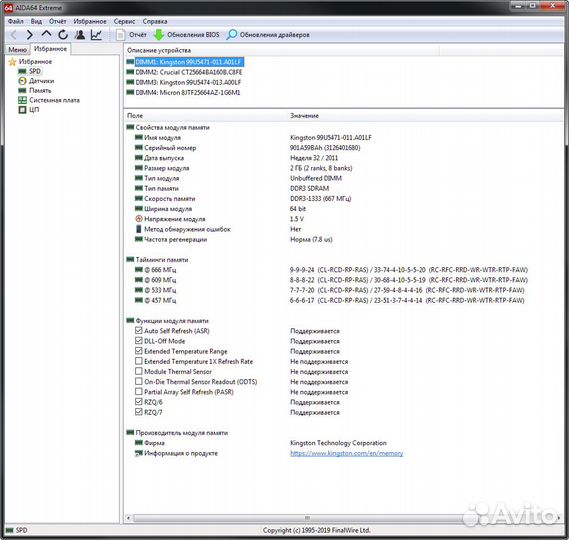Click the back navigation arrow icon
This screenshot has width=569, height=540.
[x=13, y=35]
